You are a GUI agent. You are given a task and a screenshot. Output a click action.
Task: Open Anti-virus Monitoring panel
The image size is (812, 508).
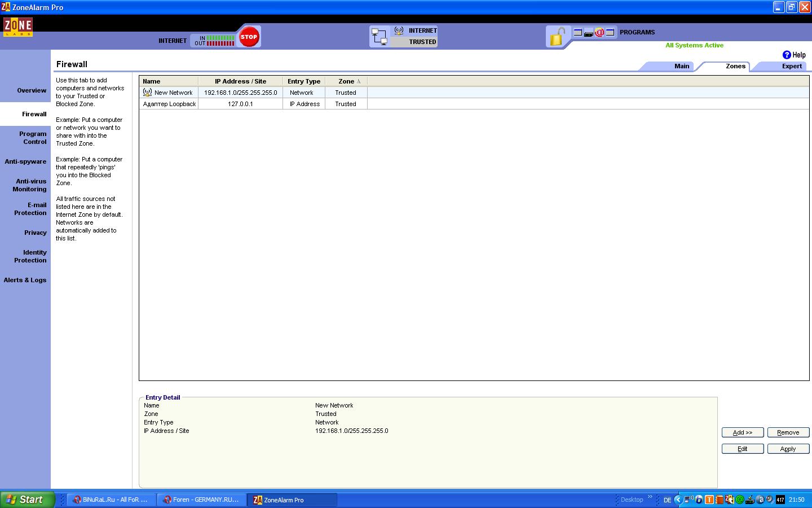pos(29,185)
